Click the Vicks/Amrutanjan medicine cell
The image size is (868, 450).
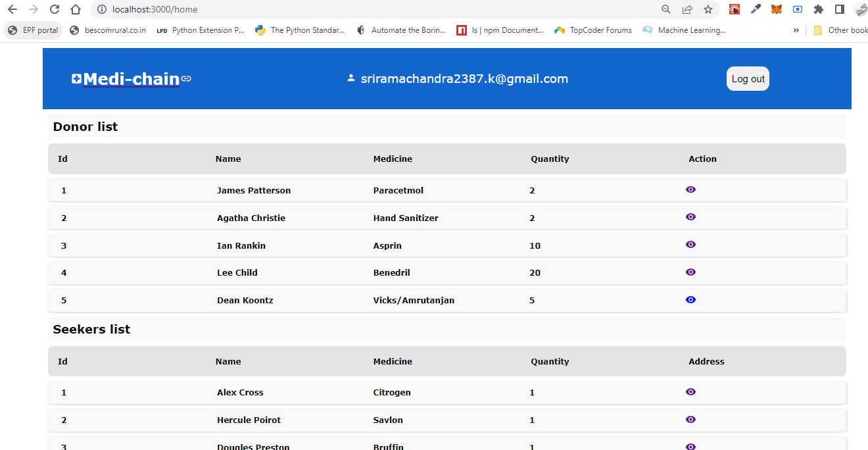click(x=414, y=301)
